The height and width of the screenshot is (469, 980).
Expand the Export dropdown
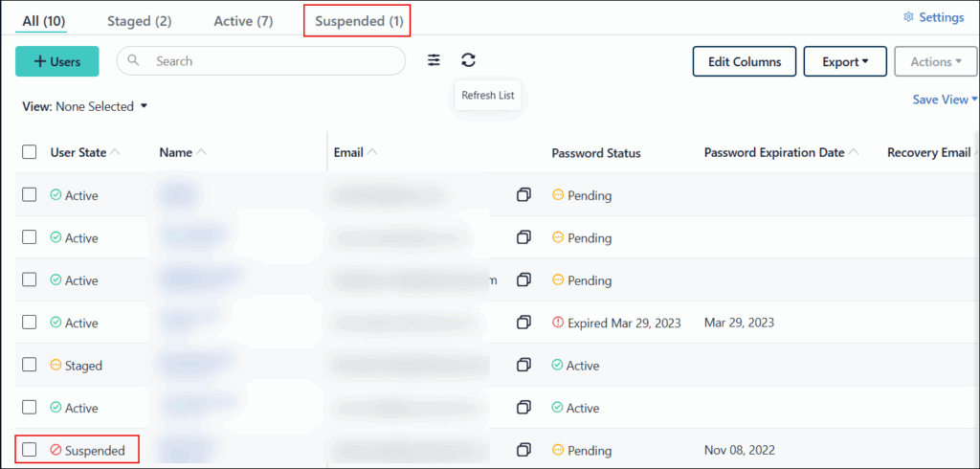(x=844, y=61)
